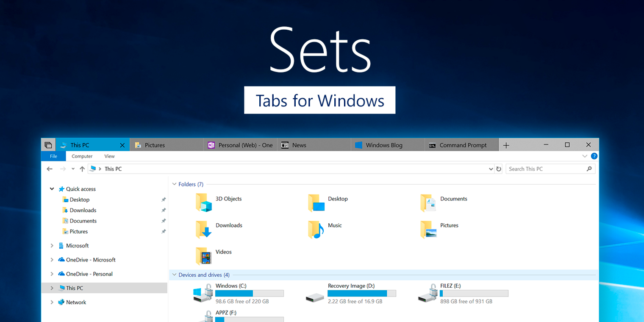
Task: Open the View ribbon tab
Action: click(x=109, y=156)
